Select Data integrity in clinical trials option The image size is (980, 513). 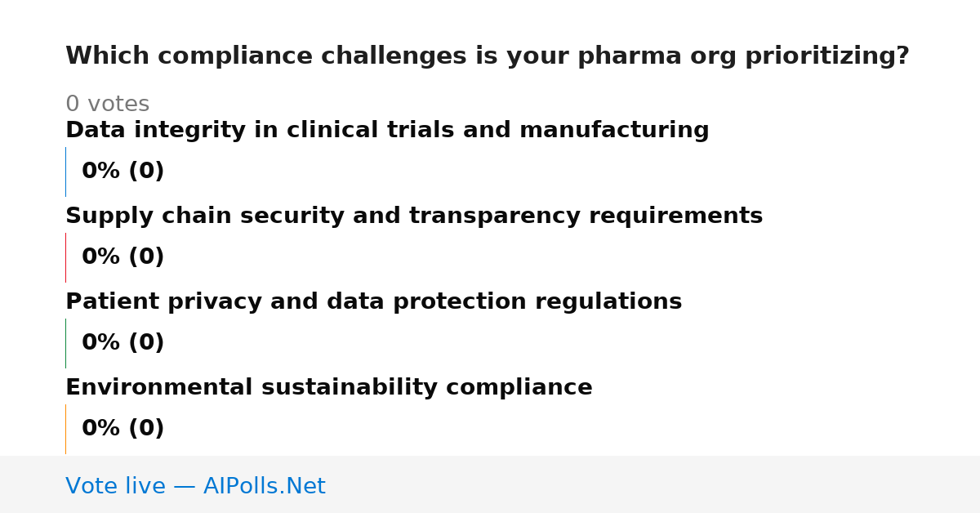387,131
